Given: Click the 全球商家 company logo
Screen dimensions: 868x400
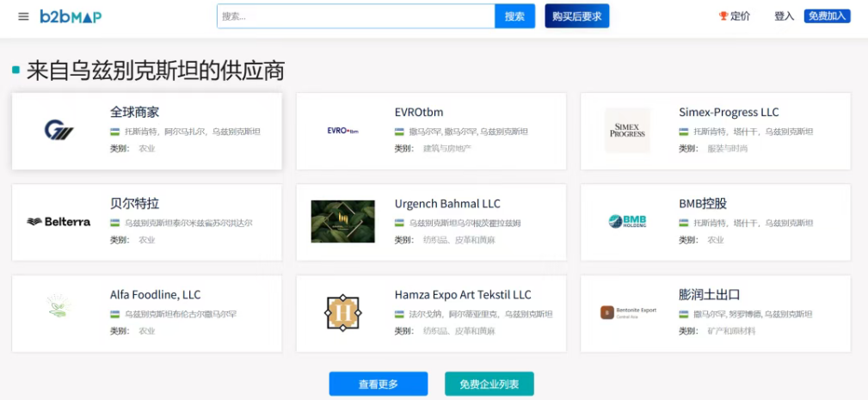Looking at the screenshot, I should pyautogui.click(x=58, y=131).
